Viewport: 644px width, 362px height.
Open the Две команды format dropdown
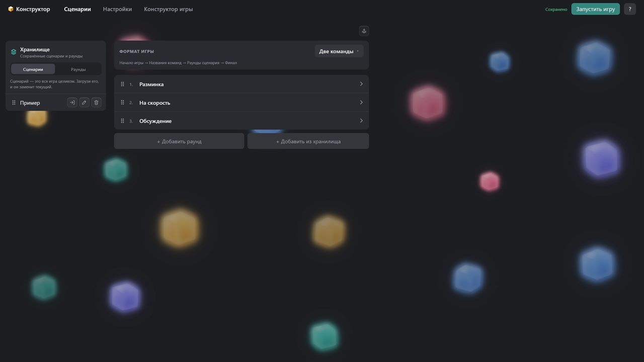tap(339, 51)
